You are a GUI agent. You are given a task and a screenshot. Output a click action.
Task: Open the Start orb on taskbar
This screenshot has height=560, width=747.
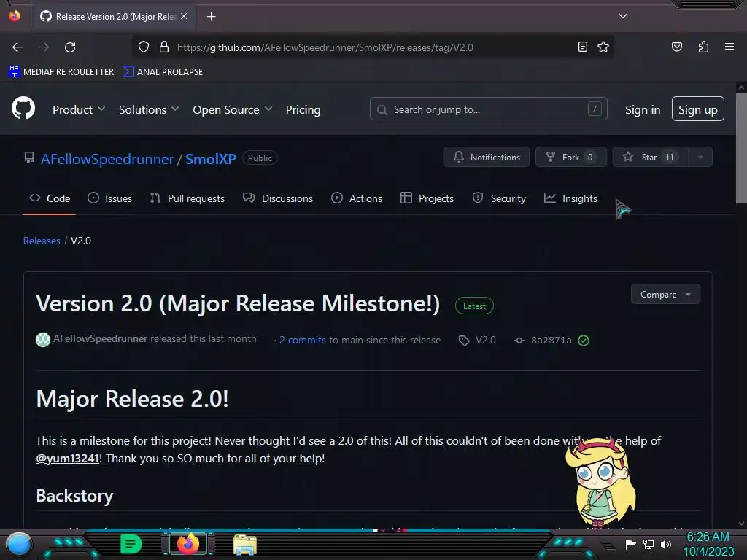[x=18, y=544]
